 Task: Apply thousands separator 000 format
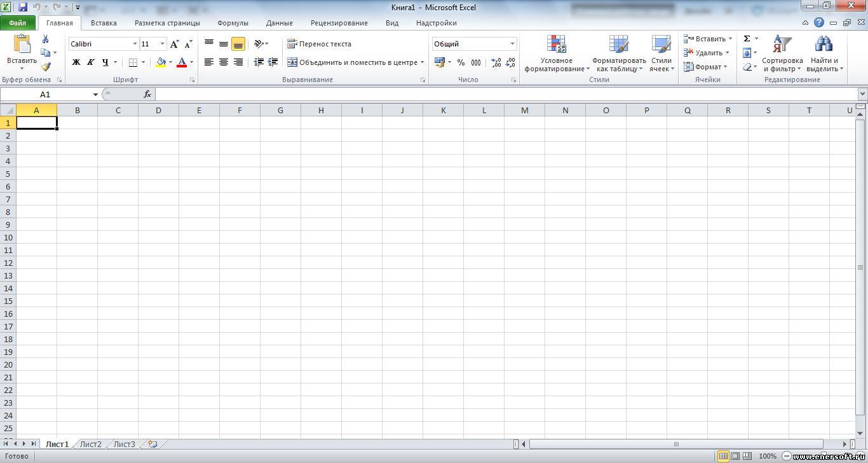476,62
